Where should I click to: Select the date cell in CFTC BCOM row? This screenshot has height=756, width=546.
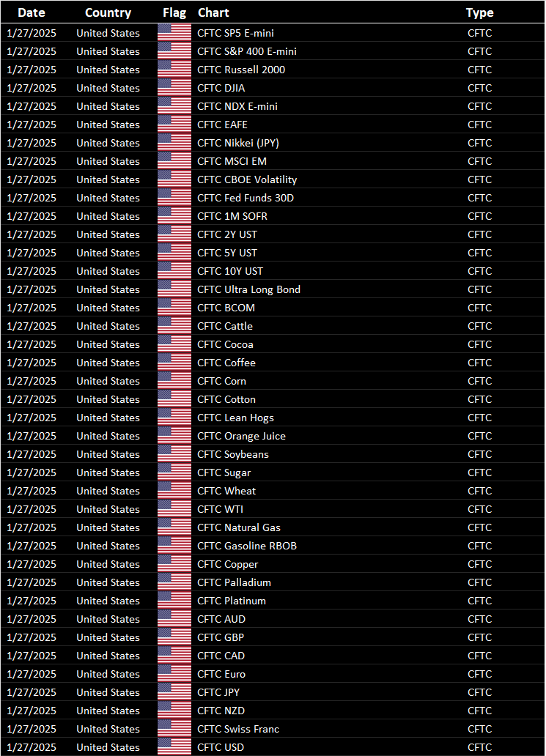tap(32, 308)
